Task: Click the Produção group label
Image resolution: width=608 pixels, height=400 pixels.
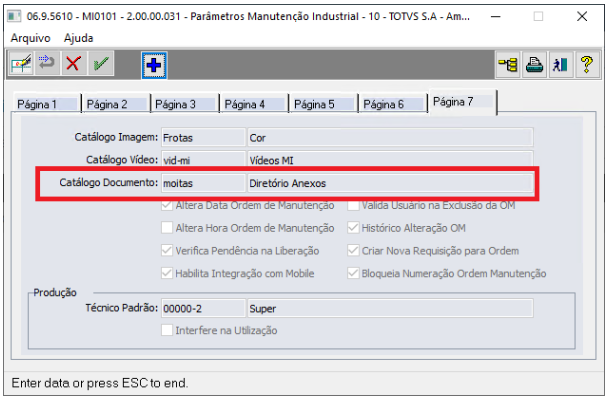Action: [x=55, y=293]
